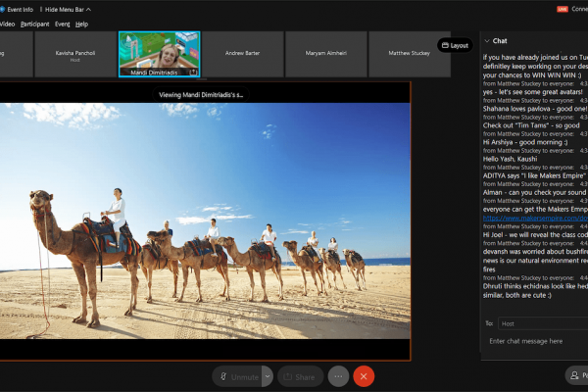Click the red leave meeting button

(365, 376)
